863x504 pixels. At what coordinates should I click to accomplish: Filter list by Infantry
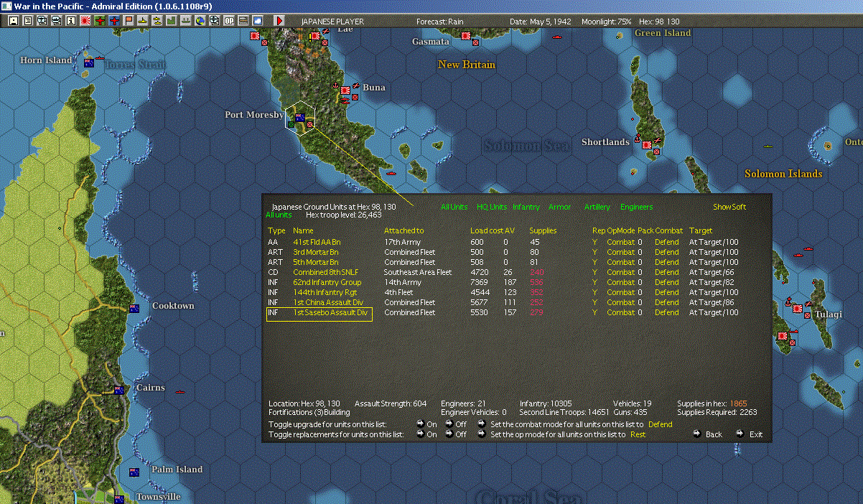pyautogui.click(x=526, y=207)
